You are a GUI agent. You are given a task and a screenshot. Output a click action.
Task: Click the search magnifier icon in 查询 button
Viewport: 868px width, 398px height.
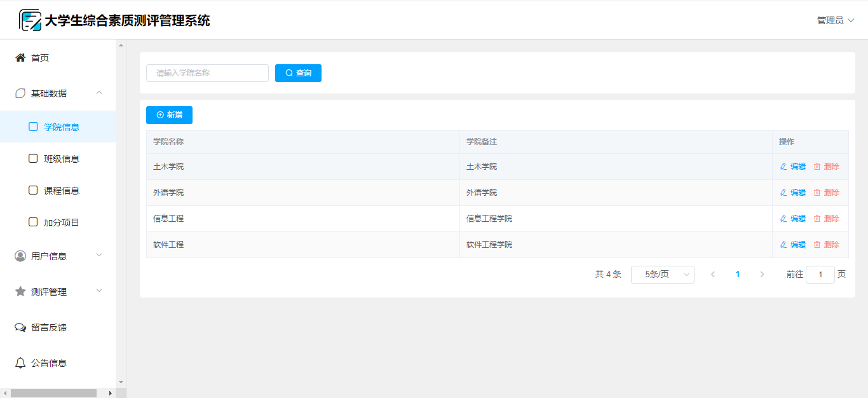pos(289,73)
